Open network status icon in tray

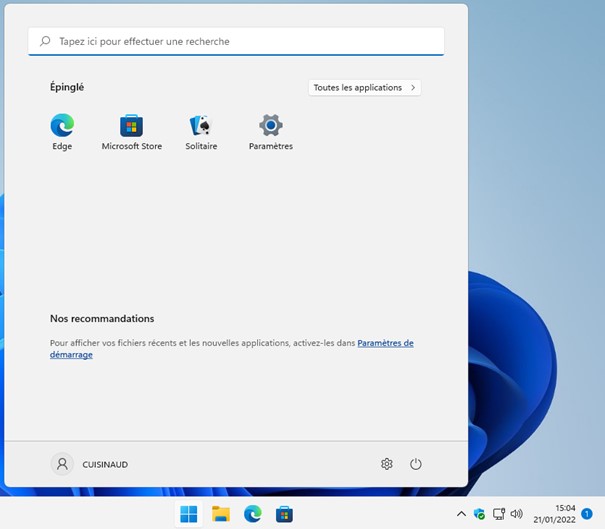[x=498, y=514]
